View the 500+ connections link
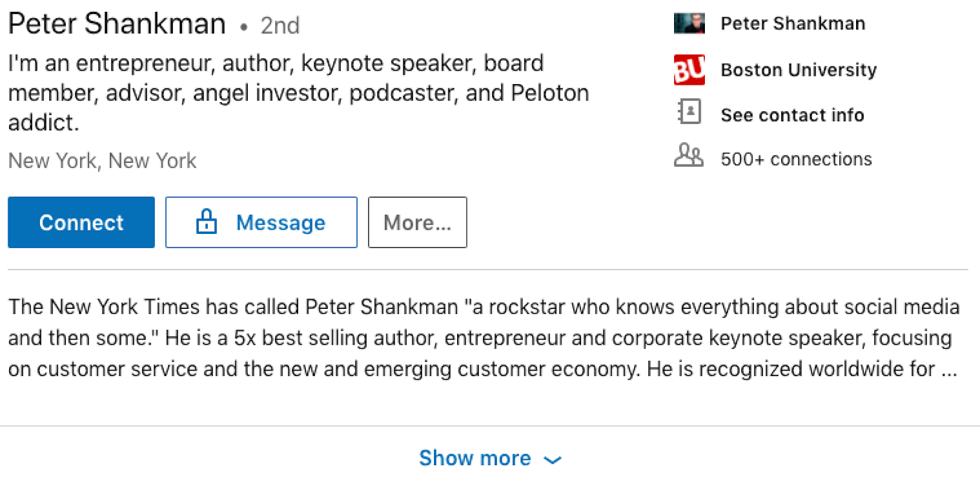Image resolution: width=980 pixels, height=477 pixels. click(797, 159)
